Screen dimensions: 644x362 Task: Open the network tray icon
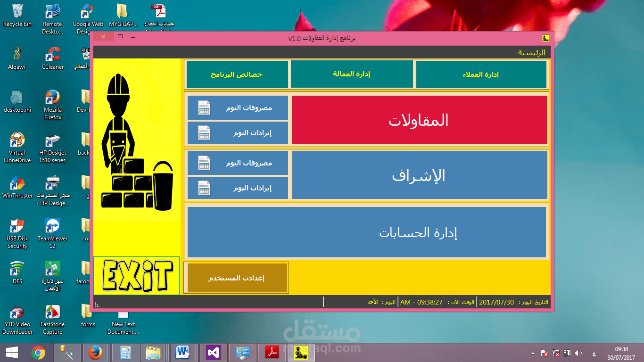[556, 353]
